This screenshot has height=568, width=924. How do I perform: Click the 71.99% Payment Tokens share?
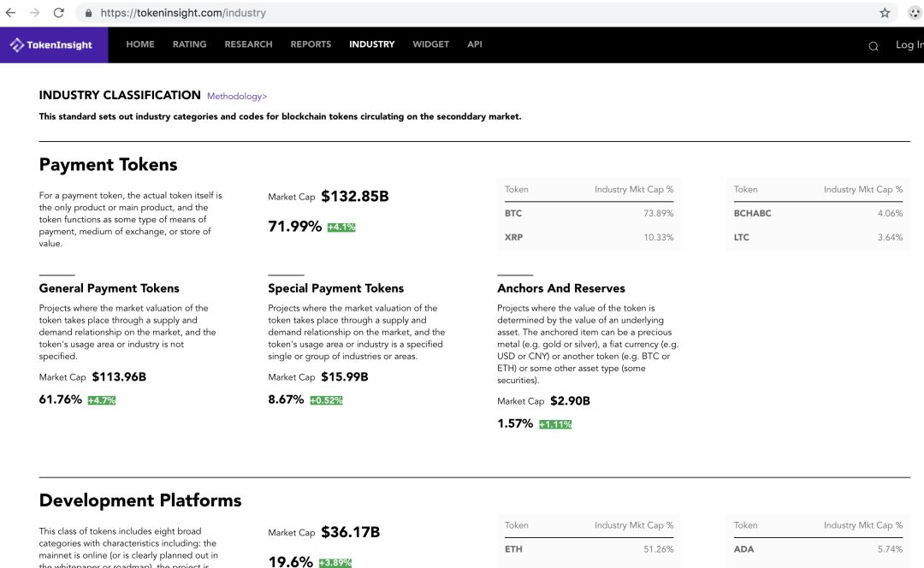point(294,226)
